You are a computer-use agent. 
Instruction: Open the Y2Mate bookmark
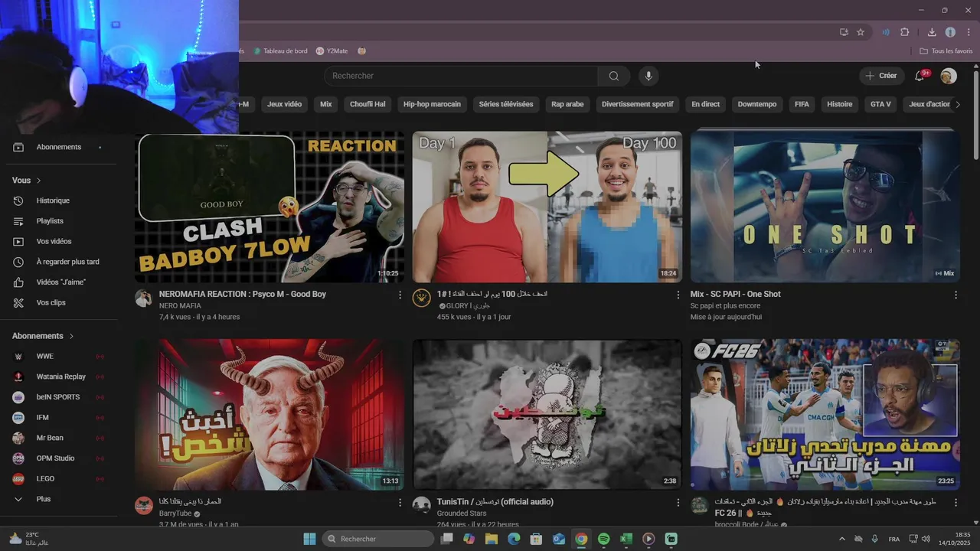[332, 51]
